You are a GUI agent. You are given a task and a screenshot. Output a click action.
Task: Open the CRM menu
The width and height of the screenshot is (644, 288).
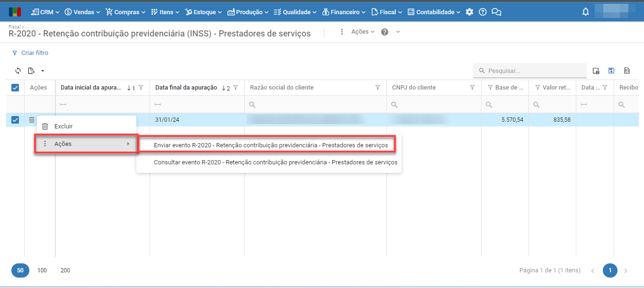coord(46,12)
